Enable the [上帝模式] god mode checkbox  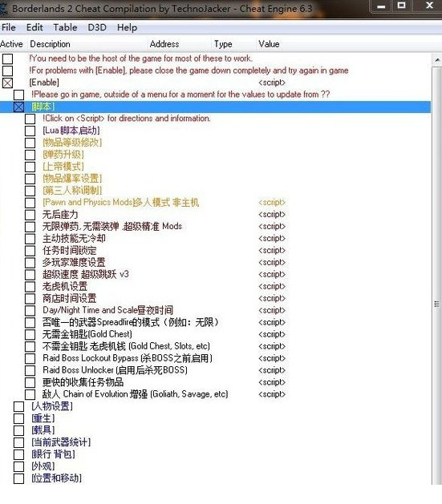click(30, 167)
